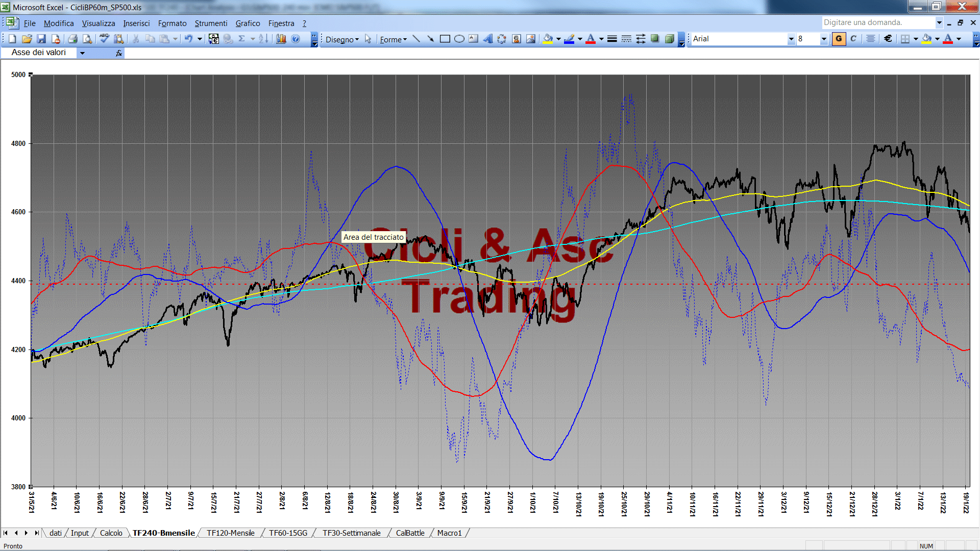Select the Rectangle drawing tool

tap(445, 39)
